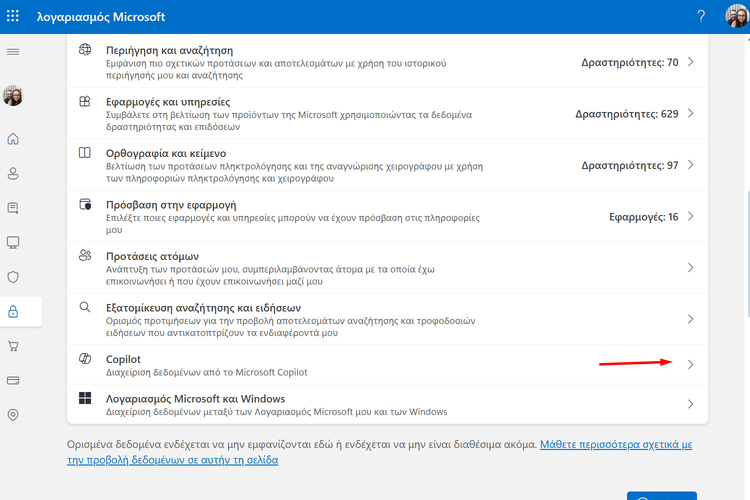750x500 pixels.
Task: Open the person info sidebar icon
Action: pyautogui.click(x=13, y=174)
